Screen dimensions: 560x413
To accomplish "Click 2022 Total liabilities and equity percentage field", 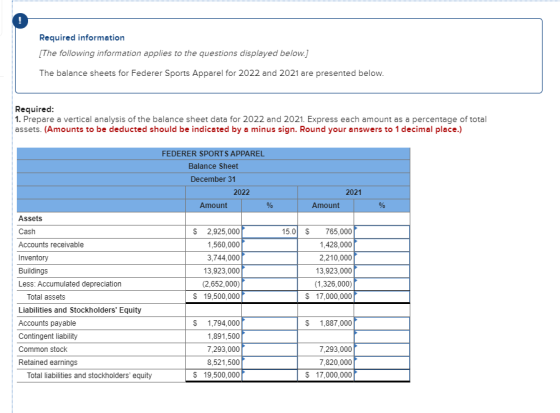I will click(270, 375).
